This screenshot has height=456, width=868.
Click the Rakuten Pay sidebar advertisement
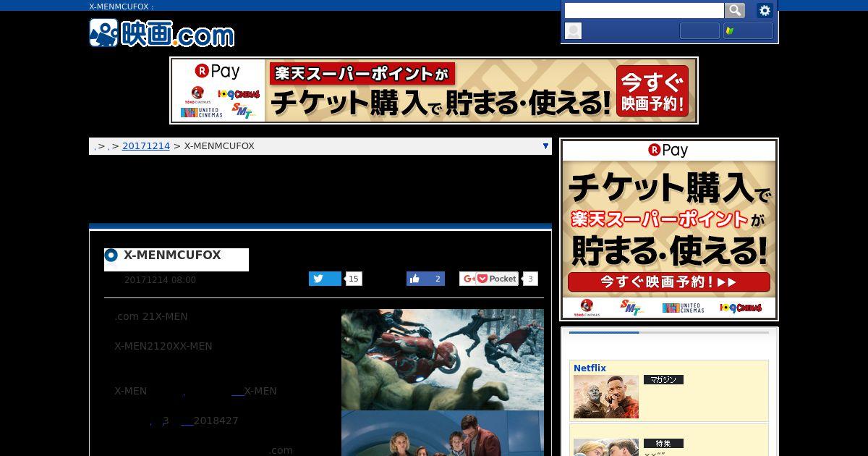pyautogui.click(x=669, y=229)
